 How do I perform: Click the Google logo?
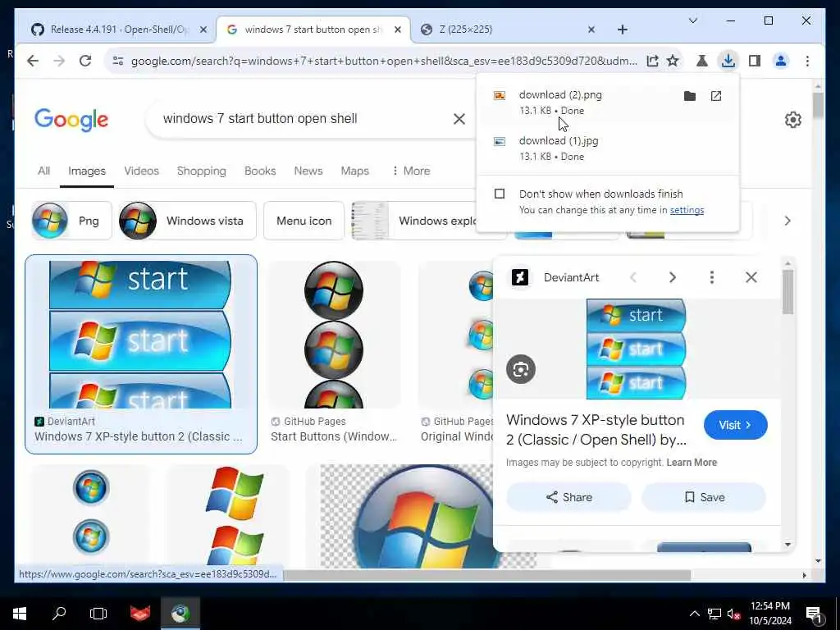pos(71,120)
